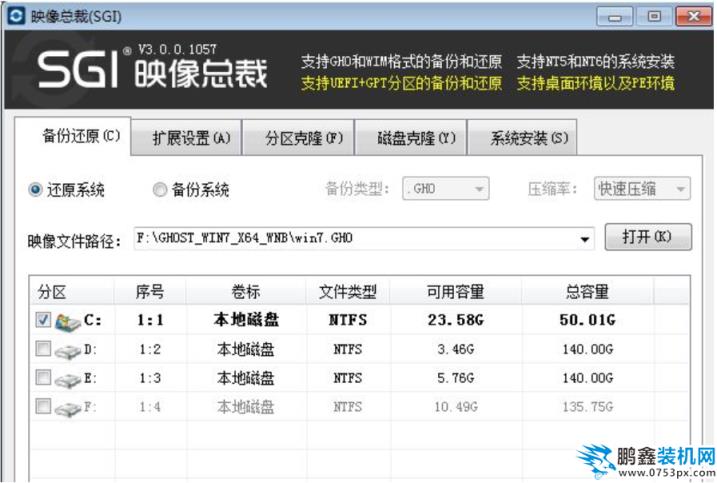The width and height of the screenshot is (717, 483).
Task: Minimize the 映像总裁 window
Action: [x=615, y=16]
